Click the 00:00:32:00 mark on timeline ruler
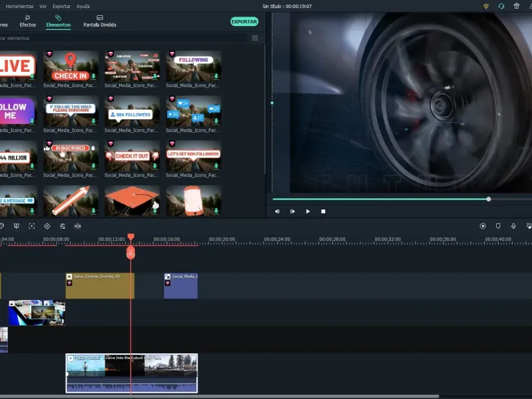This screenshot has height=399, width=532. pyautogui.click(x=388, y=239)
